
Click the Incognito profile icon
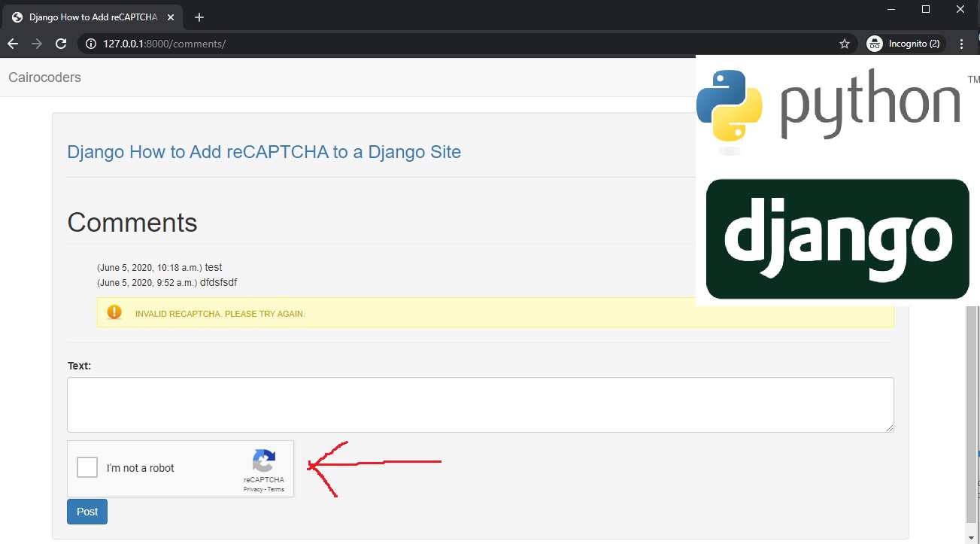click(x=874, y=43)
